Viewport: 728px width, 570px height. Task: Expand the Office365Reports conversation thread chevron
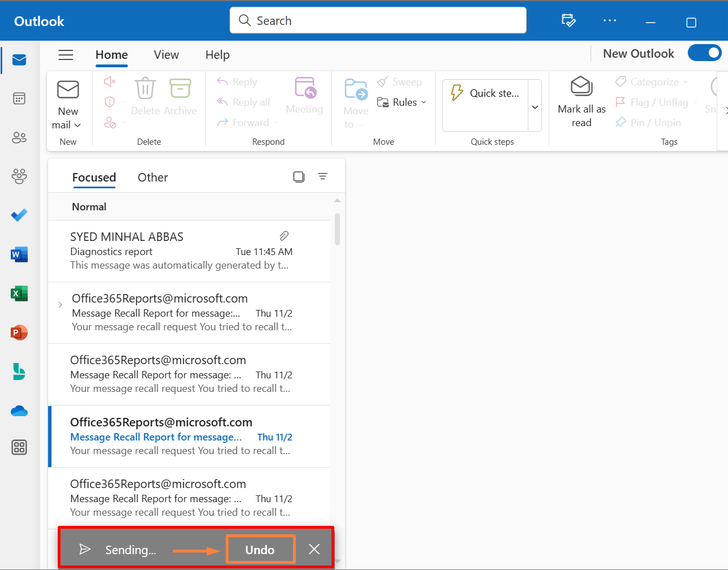[x=61, y=305]
